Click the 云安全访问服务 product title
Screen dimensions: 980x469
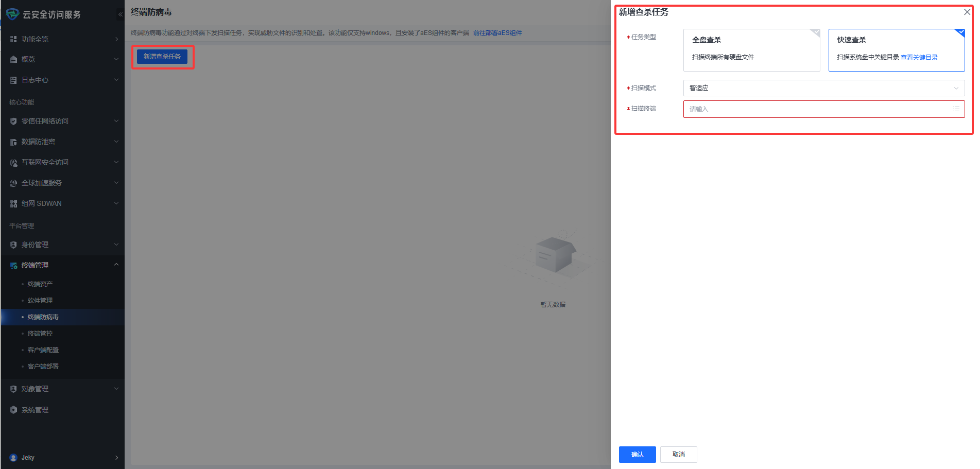[x=51, y=14]
